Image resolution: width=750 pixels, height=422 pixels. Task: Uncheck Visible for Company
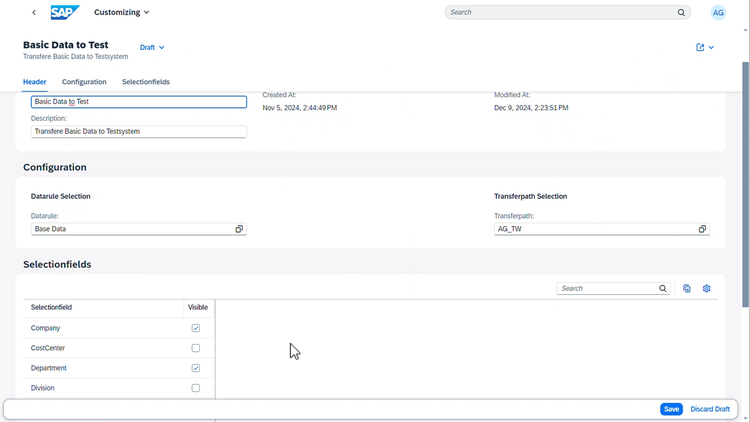click(196, 328)
